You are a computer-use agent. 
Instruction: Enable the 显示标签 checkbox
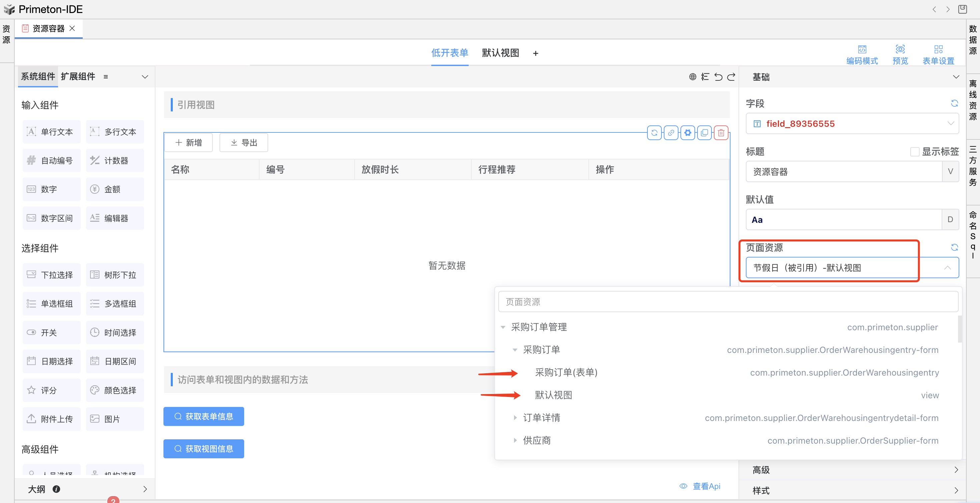(915, 152)
